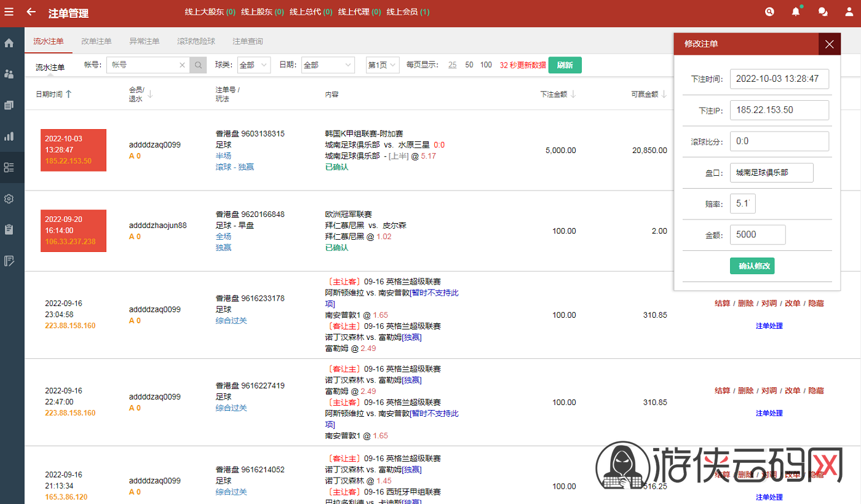Expand the 球类 dropdown
The width and height of the screenshot is (861, 504).
(254, 65)
